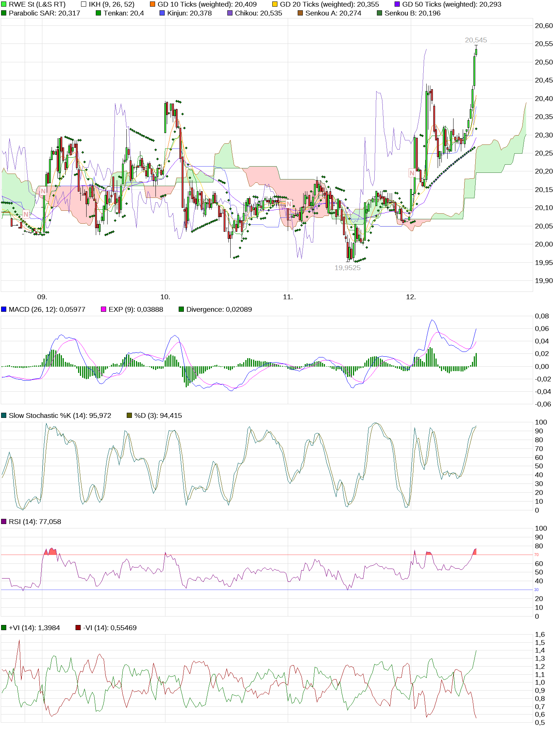Click the IKH (9, 26, 52) label
This screenshot has width=560, height=730.
(112, 4)
